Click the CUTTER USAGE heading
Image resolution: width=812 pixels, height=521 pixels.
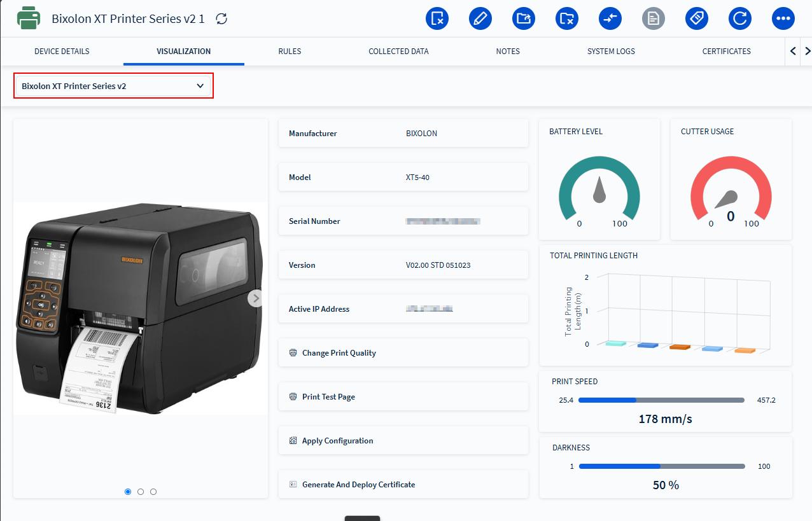point(707,132)
